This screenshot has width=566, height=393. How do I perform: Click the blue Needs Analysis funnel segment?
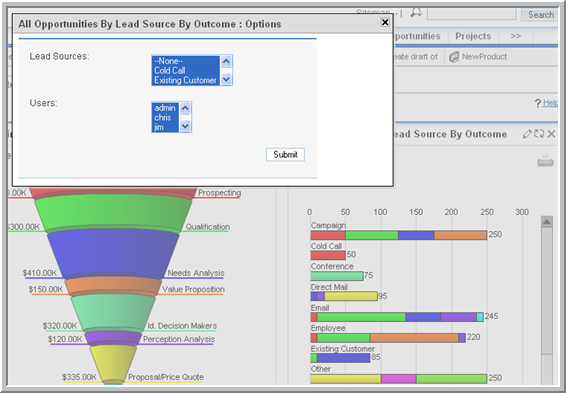(113, 253)
